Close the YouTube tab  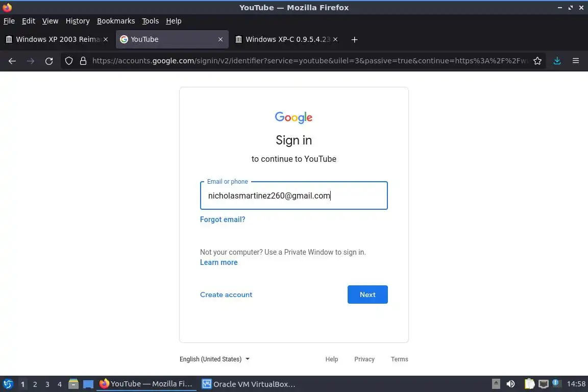coord(220,39)
